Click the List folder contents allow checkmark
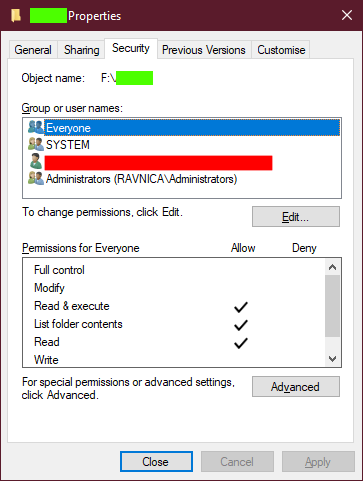The width and height of the screenshot is (363, 481). 241,325
